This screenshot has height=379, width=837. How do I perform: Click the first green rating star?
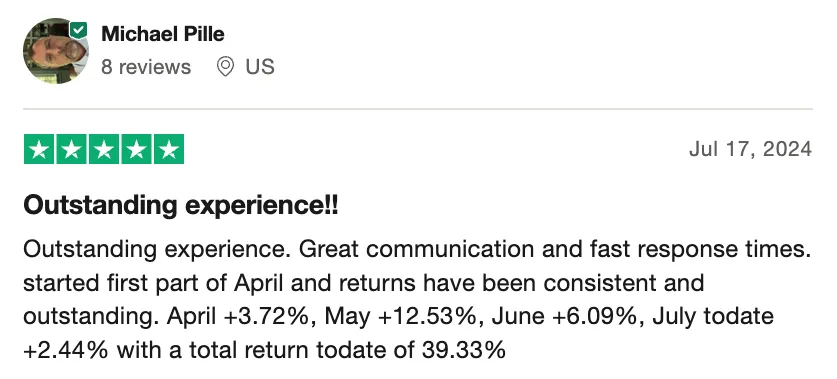point(39,149)
